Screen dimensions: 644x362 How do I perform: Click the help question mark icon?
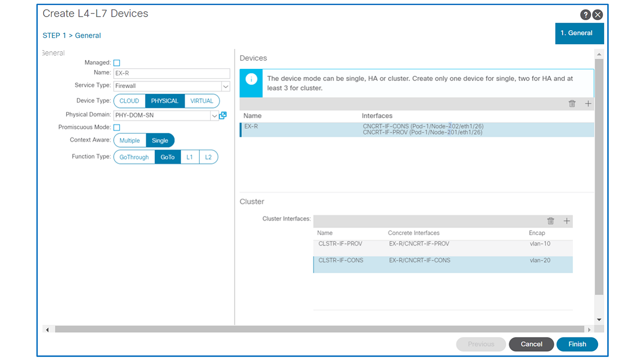tap(585, 15)
